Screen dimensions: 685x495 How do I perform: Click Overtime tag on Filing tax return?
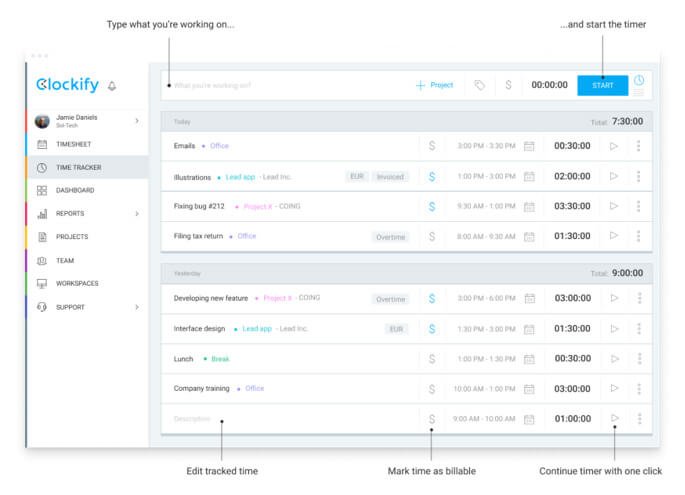pos(391,237)
